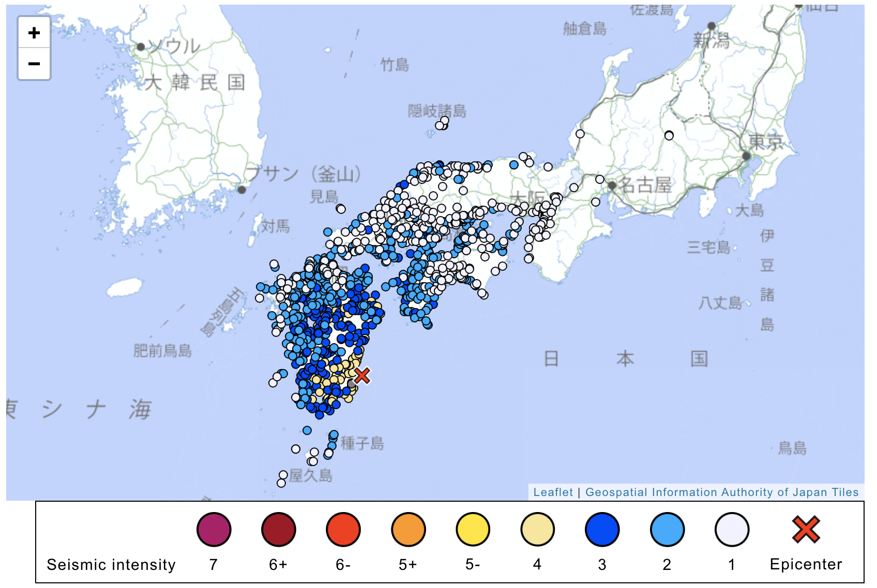Viewport: 877px width, 588px height.
Task: Select the intensity 3 legend circle
Action: [602, 529]
